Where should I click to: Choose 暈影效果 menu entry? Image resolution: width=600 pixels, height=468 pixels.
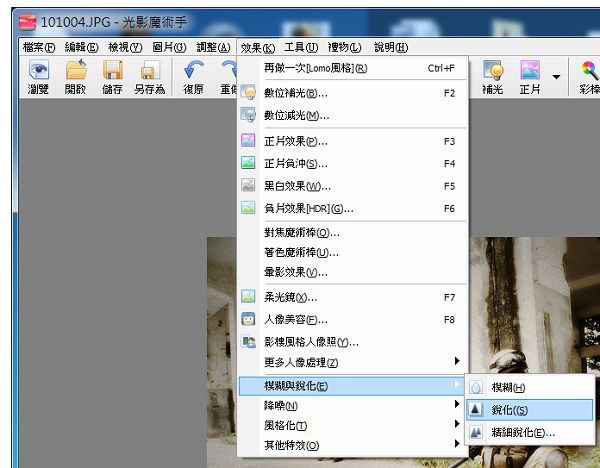353,272
